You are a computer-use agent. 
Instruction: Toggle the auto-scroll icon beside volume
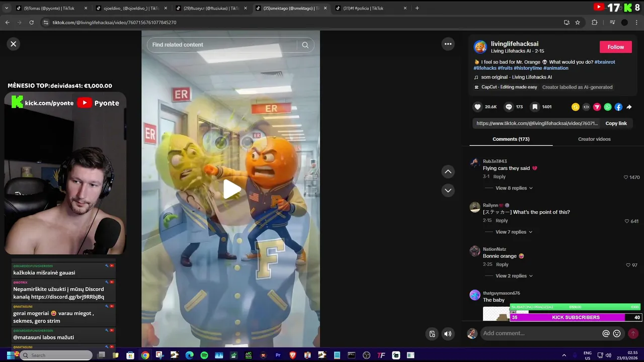tap(432, 333)
